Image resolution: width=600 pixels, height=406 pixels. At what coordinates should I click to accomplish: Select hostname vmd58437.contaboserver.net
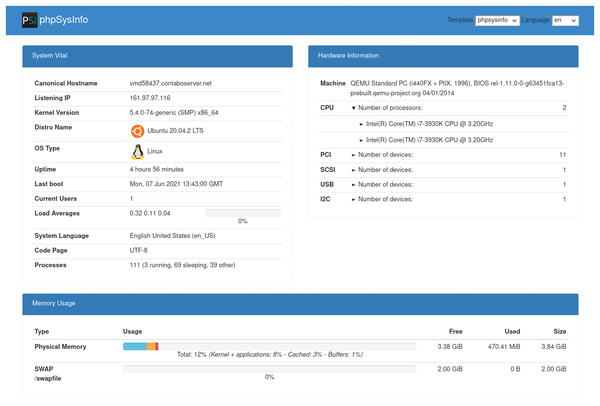coord(170,83)
